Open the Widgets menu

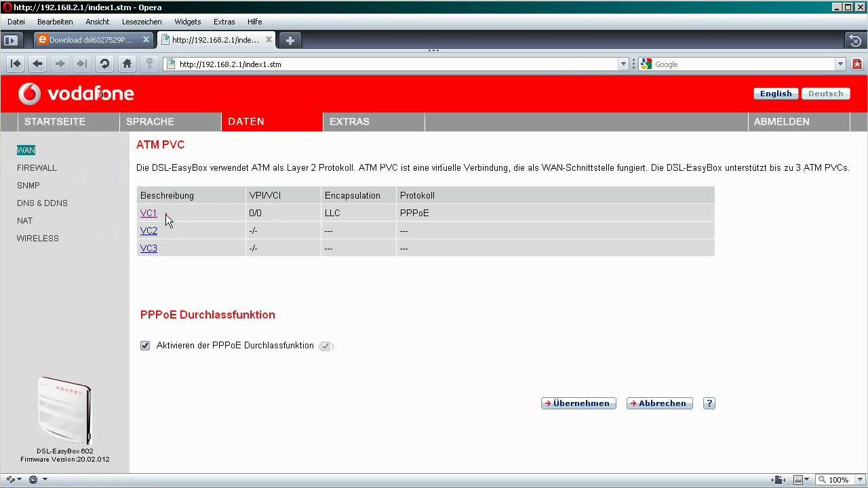[x=188, y=22]
